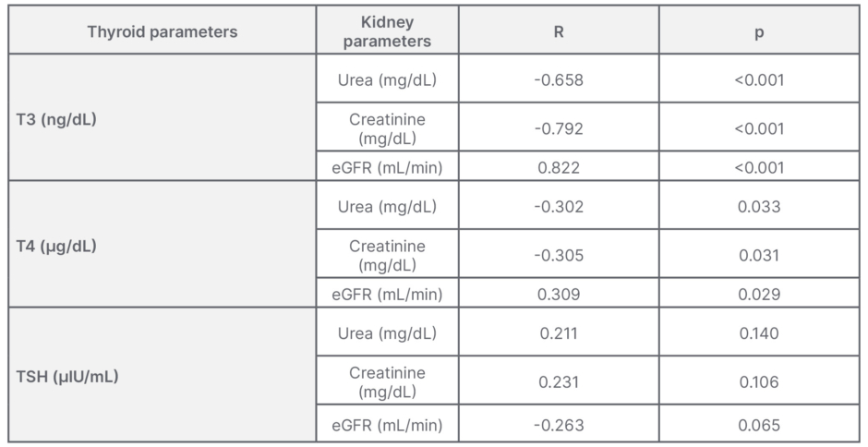Click the Thyroid parameters column header
Image resolution: width=868 pixels, height=447 pixels.
coord(163,31)
